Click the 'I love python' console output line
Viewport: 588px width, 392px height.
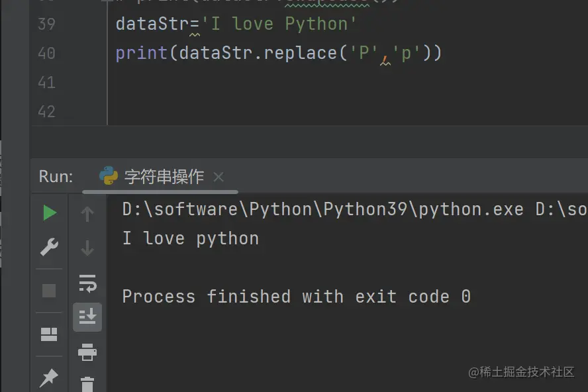pyautogui.click(x=191, y=238)
